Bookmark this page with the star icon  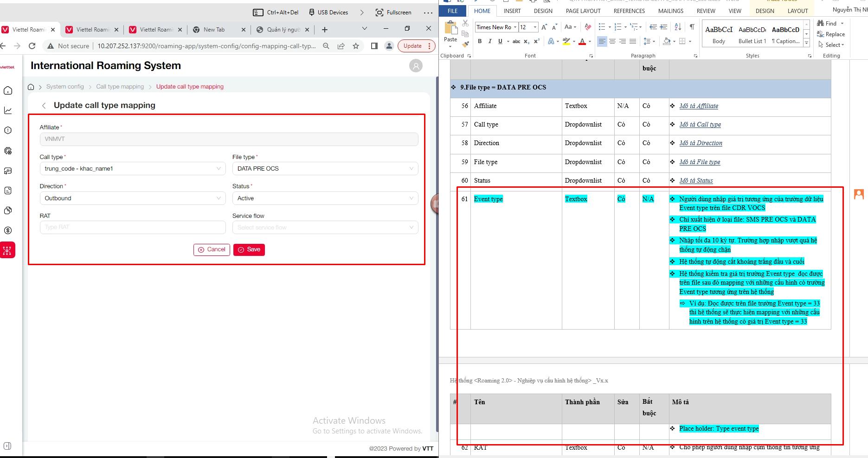(x=356, y=46)
